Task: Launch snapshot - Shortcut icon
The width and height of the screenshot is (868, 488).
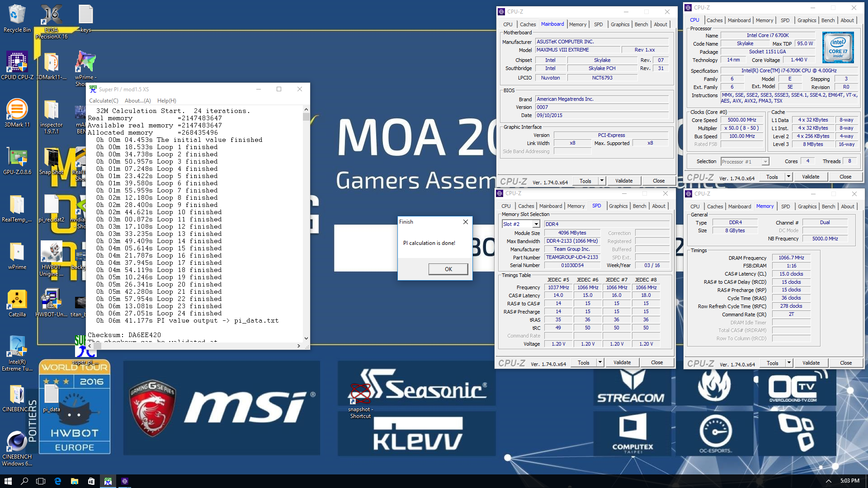Action: point(360,401)
